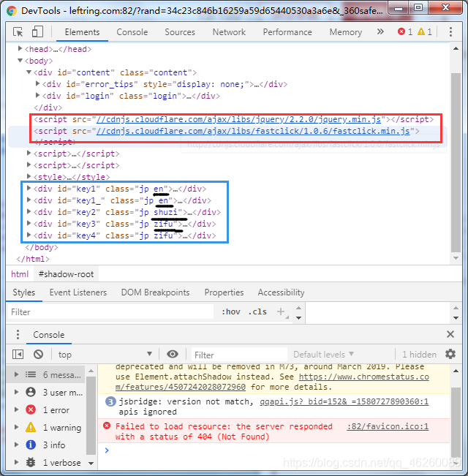Switch to the Elements tab
The image size is (468, 476).
coord(82,32)
